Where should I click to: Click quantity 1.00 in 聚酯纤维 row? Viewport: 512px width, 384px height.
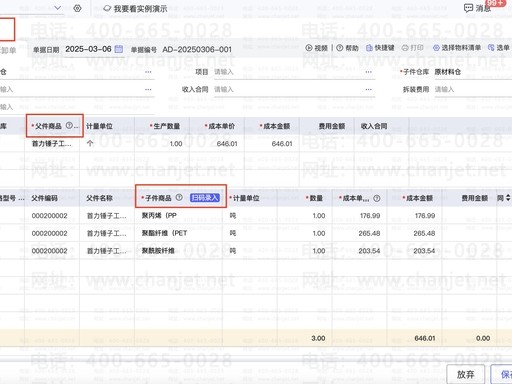click(319, 233)
